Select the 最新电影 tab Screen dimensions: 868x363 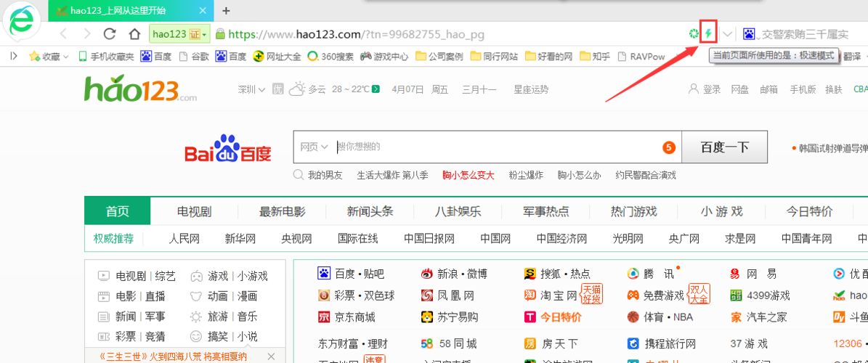point(282,211)
